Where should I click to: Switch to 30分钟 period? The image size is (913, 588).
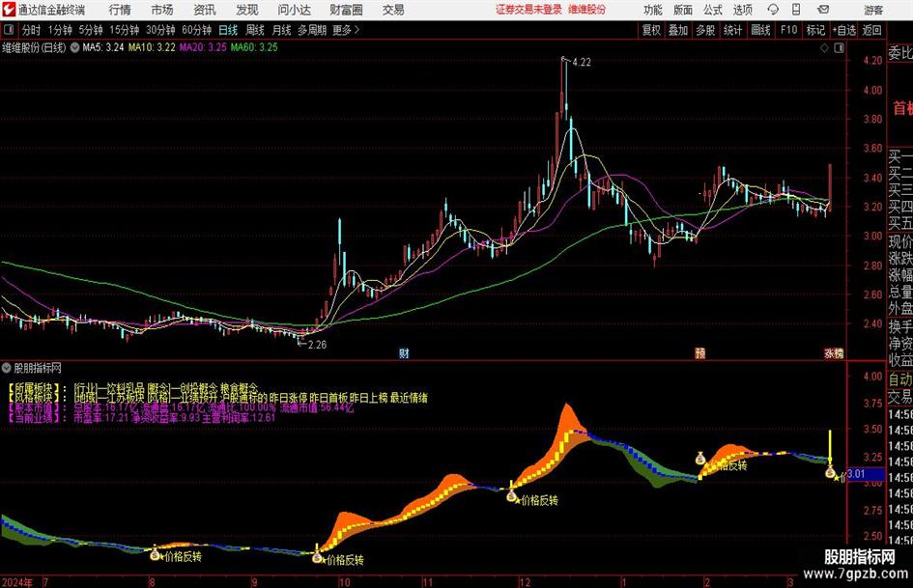160,30
